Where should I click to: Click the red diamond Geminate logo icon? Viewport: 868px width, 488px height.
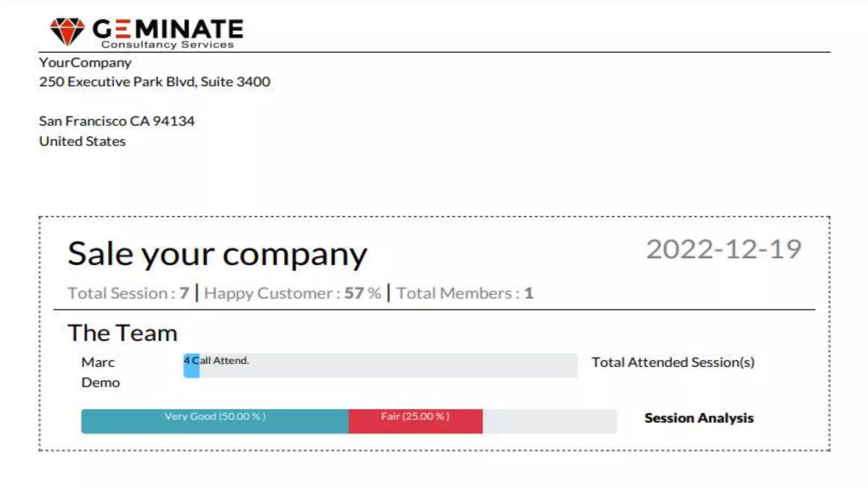pyautogui.click(x=67, y=31)
